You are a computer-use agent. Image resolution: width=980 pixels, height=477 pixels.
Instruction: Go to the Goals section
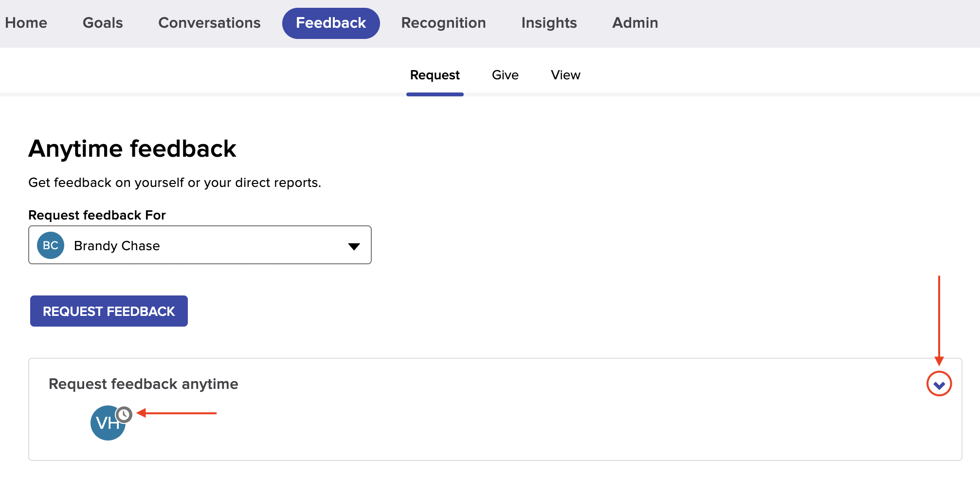pyautogui.click(x=103, y=23)
